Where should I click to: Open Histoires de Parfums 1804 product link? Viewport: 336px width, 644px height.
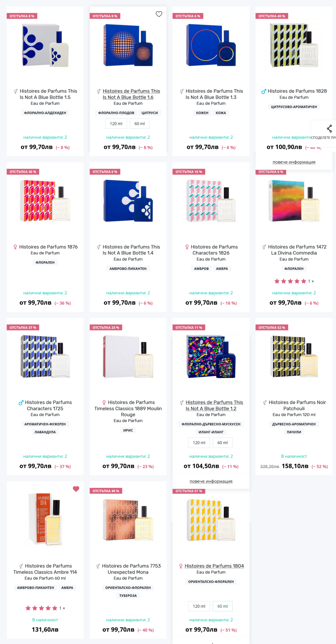[214, 566]
